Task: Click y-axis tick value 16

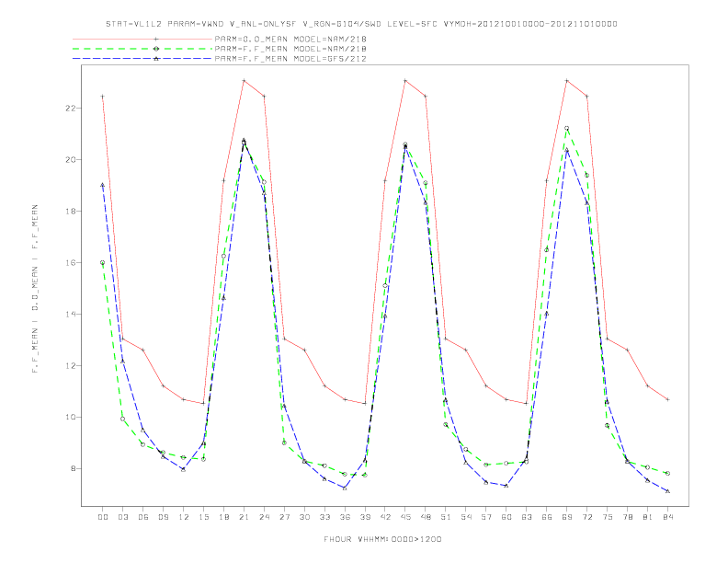Action: tap(70, 262)
